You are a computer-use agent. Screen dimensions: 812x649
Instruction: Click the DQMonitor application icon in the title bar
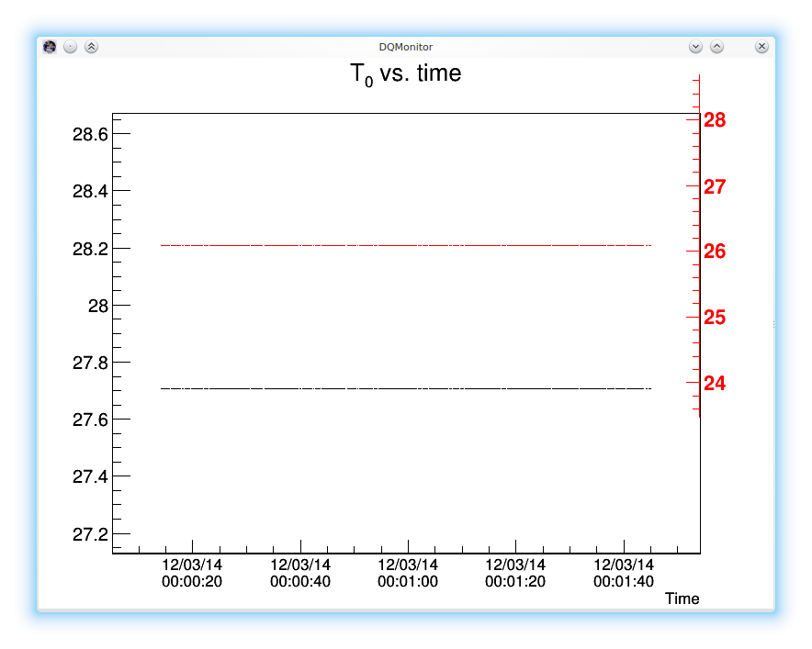click(x=49, y=47)
